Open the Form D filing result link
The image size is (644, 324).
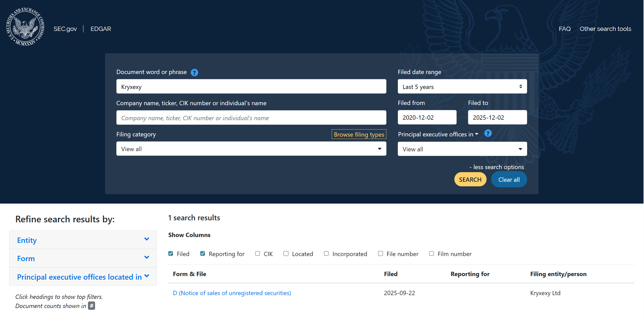click(232, 293)
